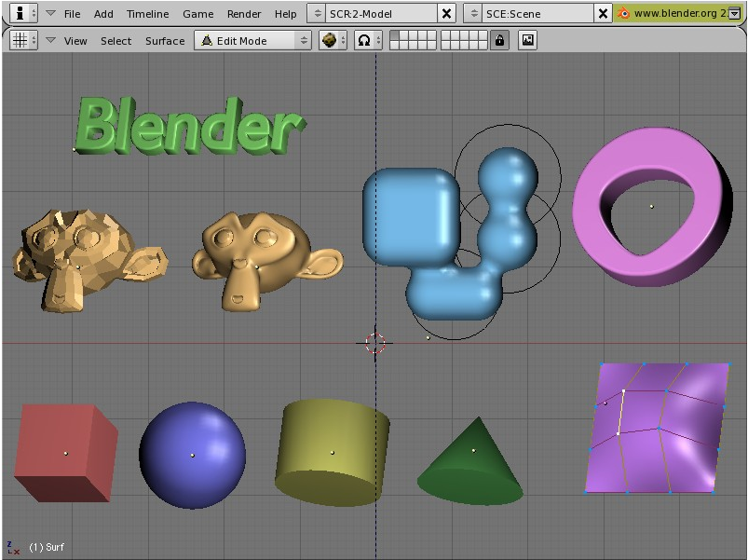
Task: Expand the screen browse arrows beside SCR:2-Model
Action: (x=317, y=14)
